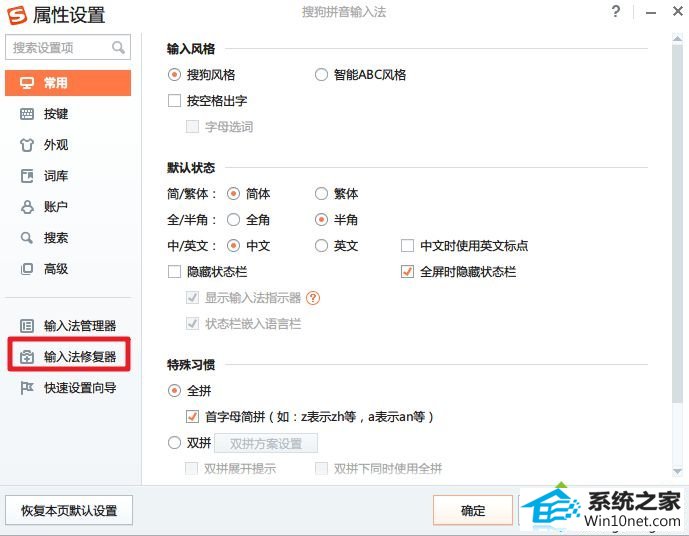
Task: Open the 常用 settings tab
Action: (x=68, y=83)
